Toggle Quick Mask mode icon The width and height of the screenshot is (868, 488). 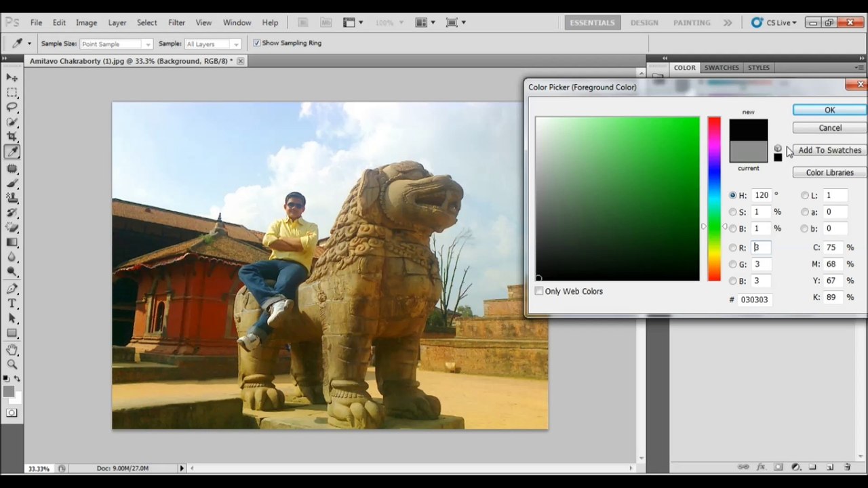pos(12,413)
